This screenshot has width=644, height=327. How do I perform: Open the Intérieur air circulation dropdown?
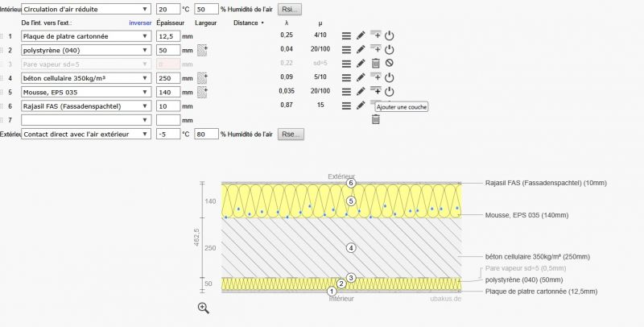pyautogui.click(x=85, y=10)
